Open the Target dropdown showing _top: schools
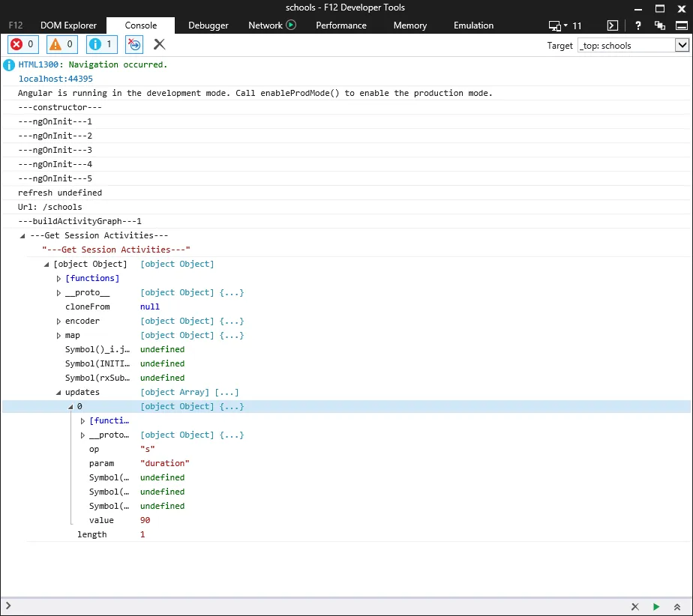 point(633,45)
